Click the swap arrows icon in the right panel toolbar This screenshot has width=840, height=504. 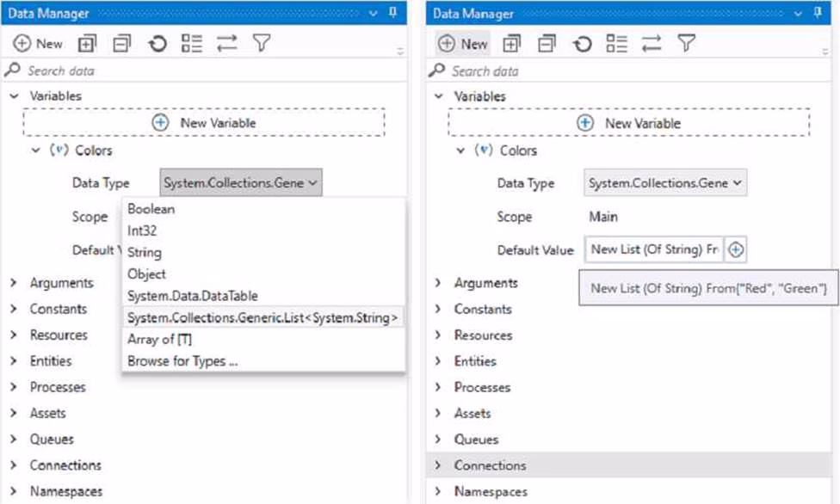[652, 44]
